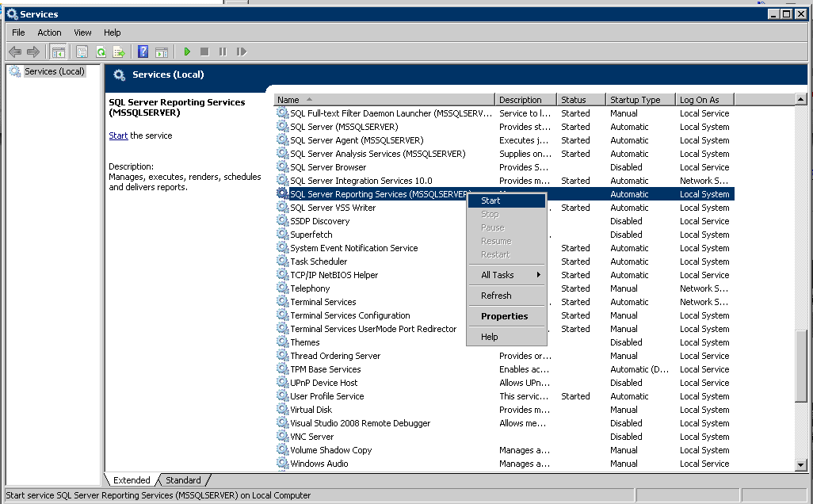Toggle the Show/Hide Action Pane toolbar icon

[x=162, y=52]
